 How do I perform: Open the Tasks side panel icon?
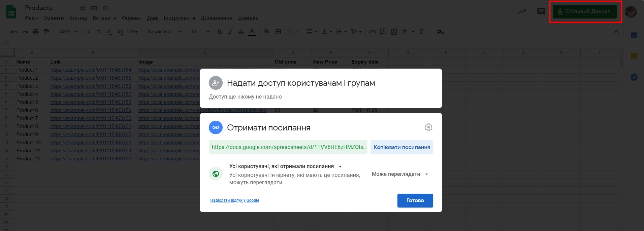[x=634, y=77]
